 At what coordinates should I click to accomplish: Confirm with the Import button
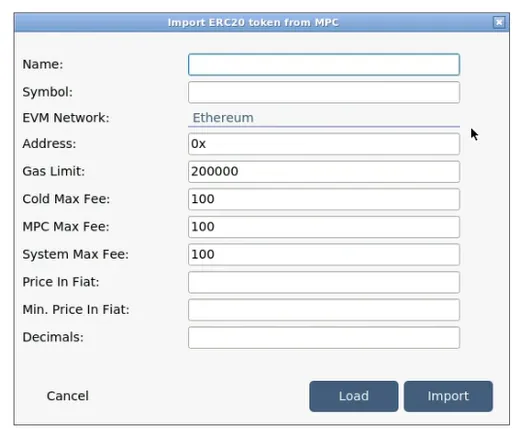(x=448, y=396)
